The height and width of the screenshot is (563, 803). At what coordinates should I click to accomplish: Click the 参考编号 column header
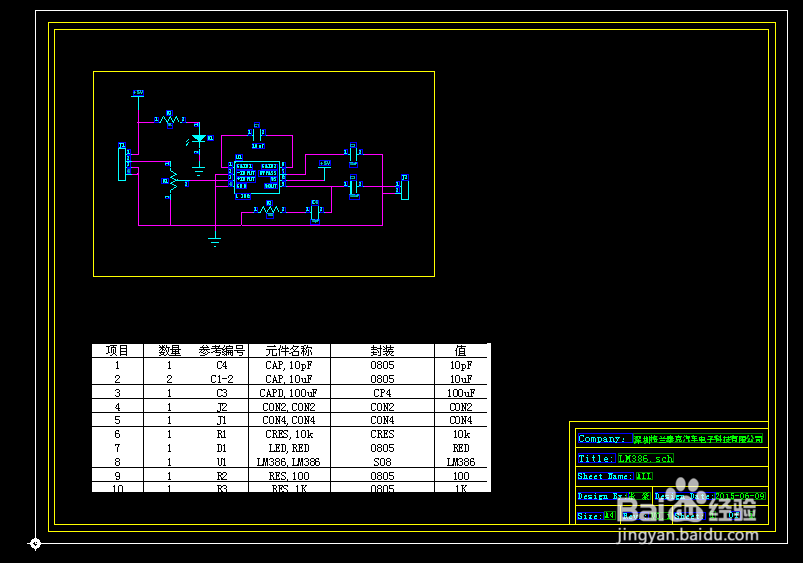tap(222, 351)
